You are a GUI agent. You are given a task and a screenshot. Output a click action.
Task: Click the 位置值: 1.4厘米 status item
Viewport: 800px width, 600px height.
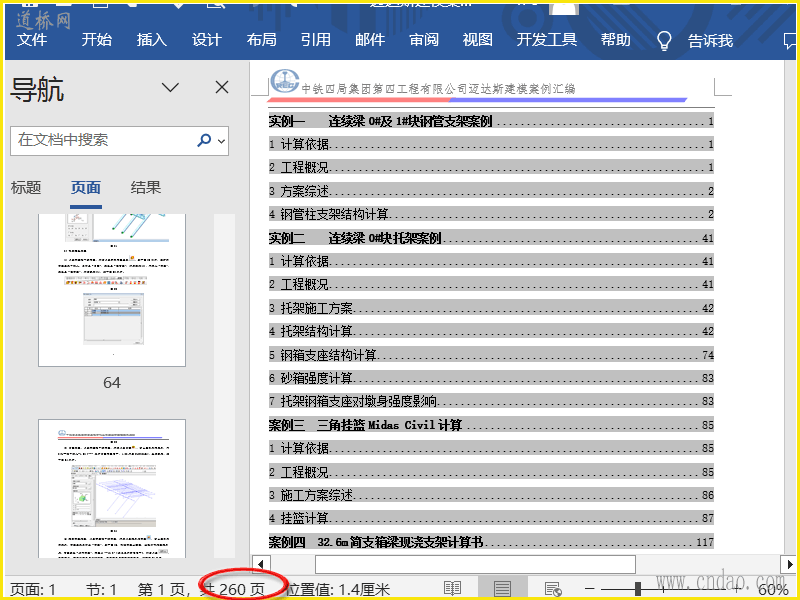pos(337,590)
